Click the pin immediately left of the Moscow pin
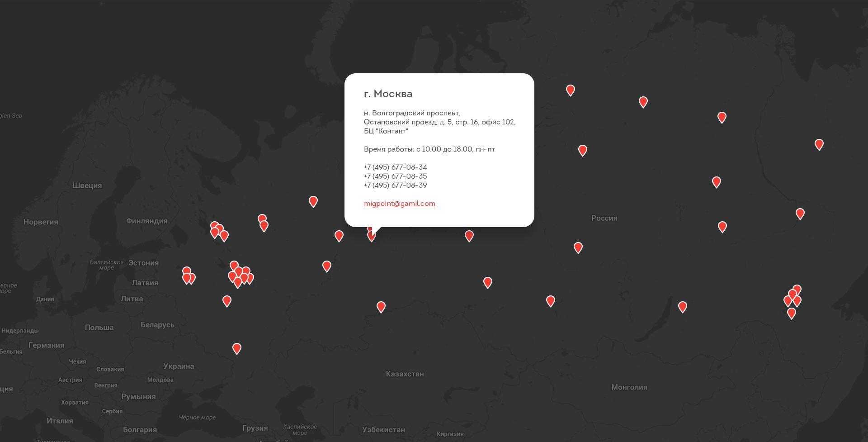The image size is (868, 442). click(x=339, y=236)
